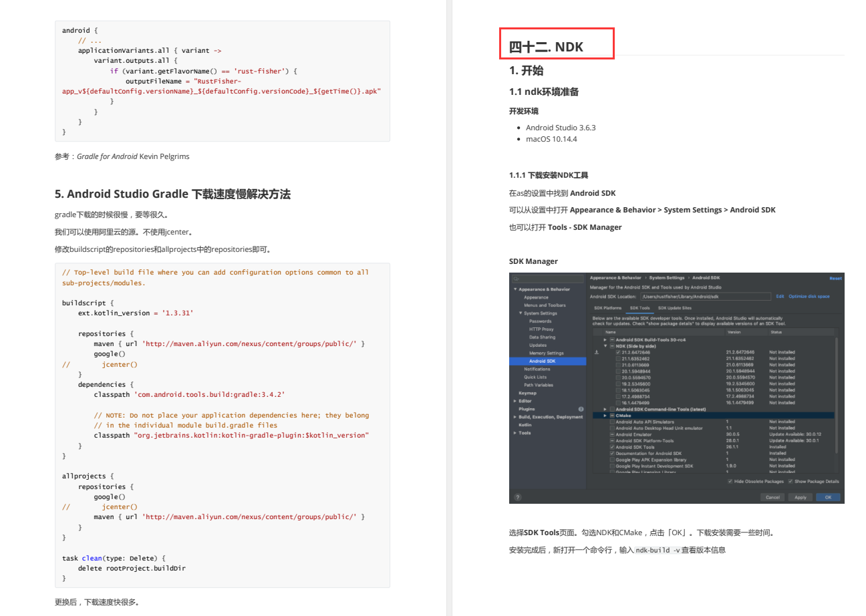The height and width of the screenshot is (616, 866).
Task: Click the magnifier icon in settings search
Action: click(517, 279)
